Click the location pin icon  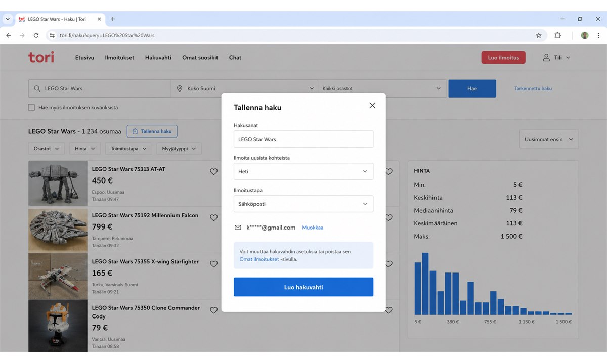(180, 88)
